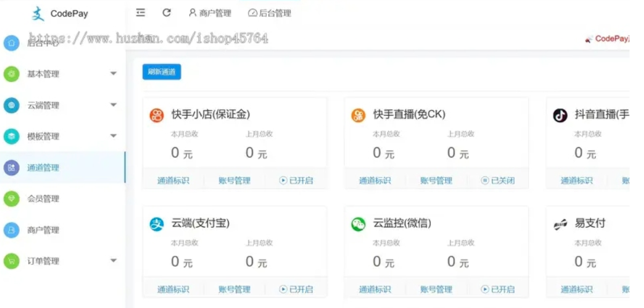This screenshot has height=308, width=644.
Task: Open 账号管理 for 云监控(微信)
Action: (x=436, y=289)
